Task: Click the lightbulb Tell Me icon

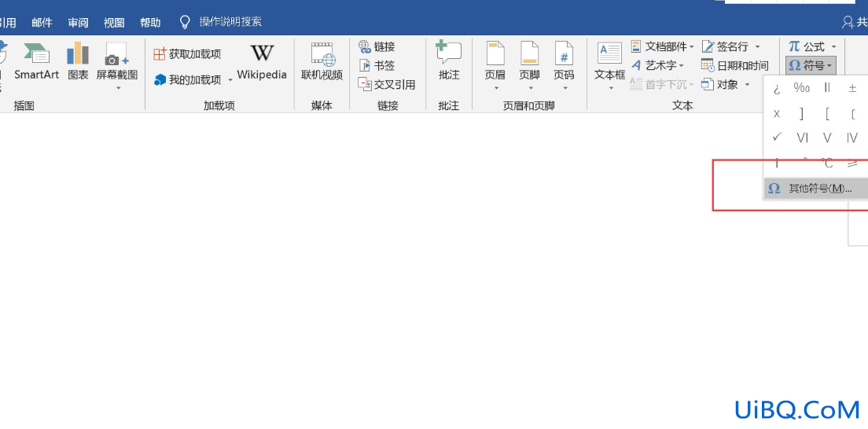Action: (x=185, y=22)
